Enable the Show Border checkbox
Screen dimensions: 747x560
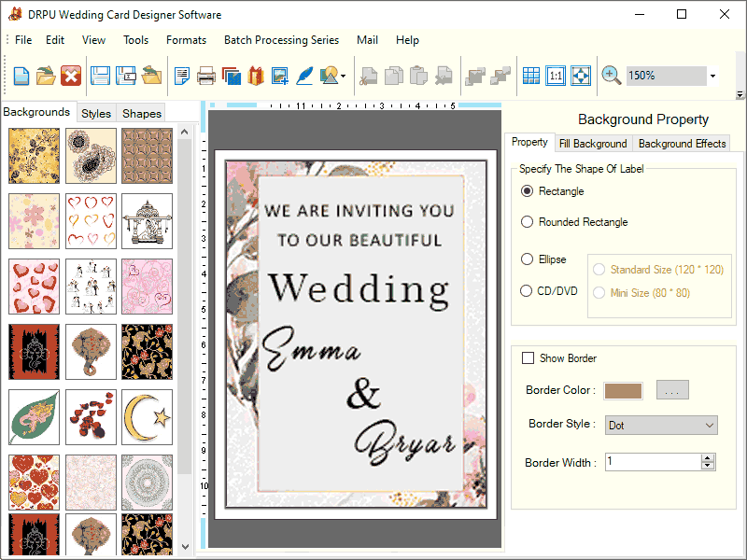pyautogui.click(x=529, y=357)
